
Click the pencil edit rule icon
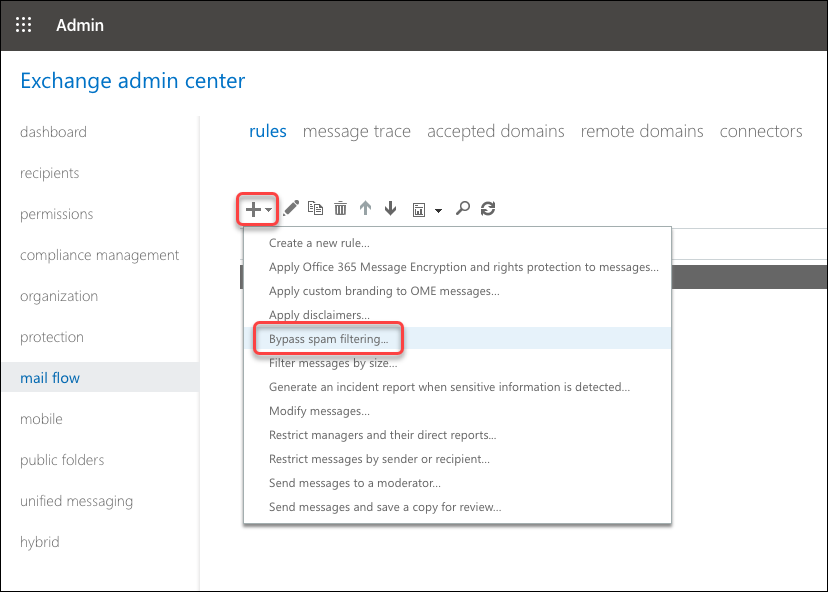pyautogui.click(x=291, y=208)
